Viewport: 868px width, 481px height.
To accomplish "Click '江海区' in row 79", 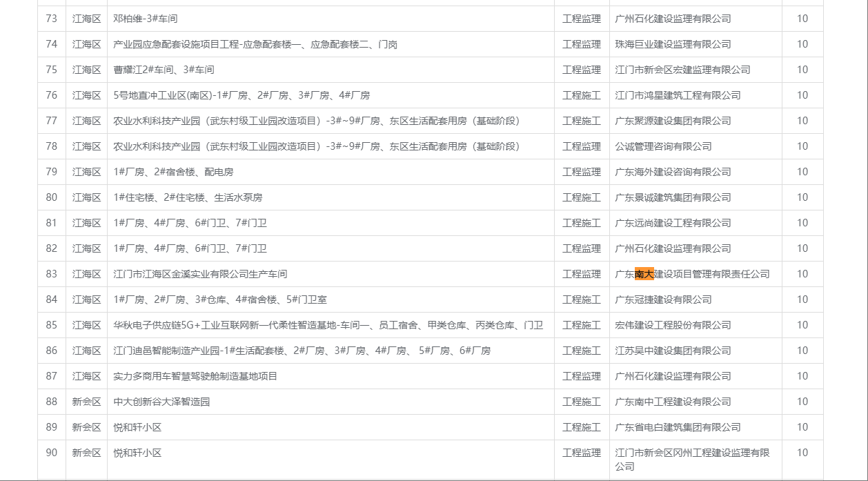I will click(x=87, y=172).
